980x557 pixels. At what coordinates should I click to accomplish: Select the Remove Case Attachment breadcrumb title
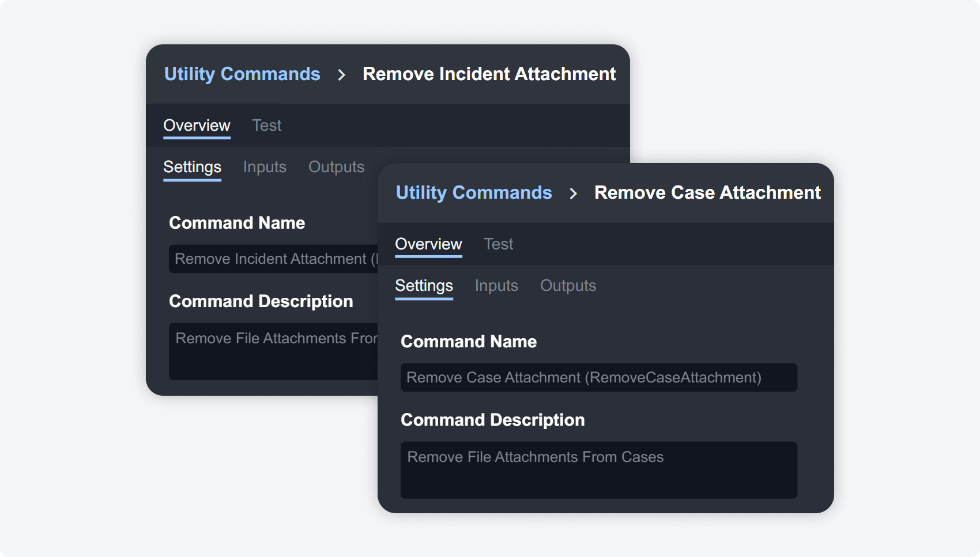(707, 193)
